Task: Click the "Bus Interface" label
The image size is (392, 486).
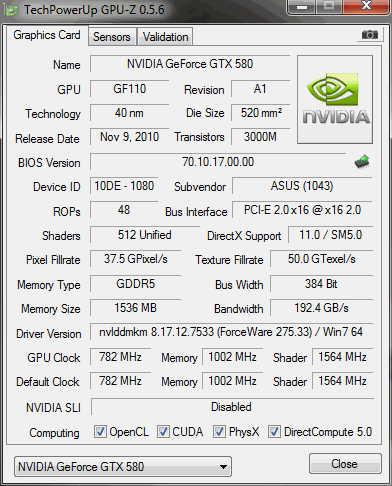Action: [x=196, y=212]
